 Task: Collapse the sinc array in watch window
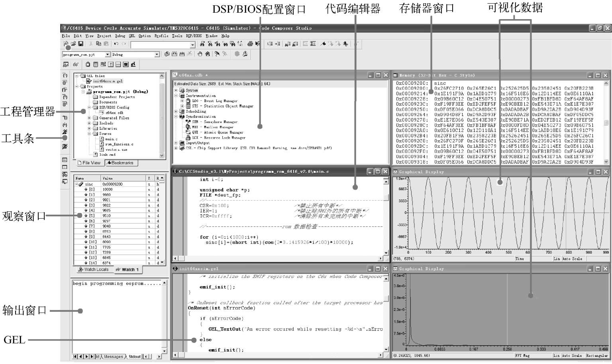click(x=77, y=184)
